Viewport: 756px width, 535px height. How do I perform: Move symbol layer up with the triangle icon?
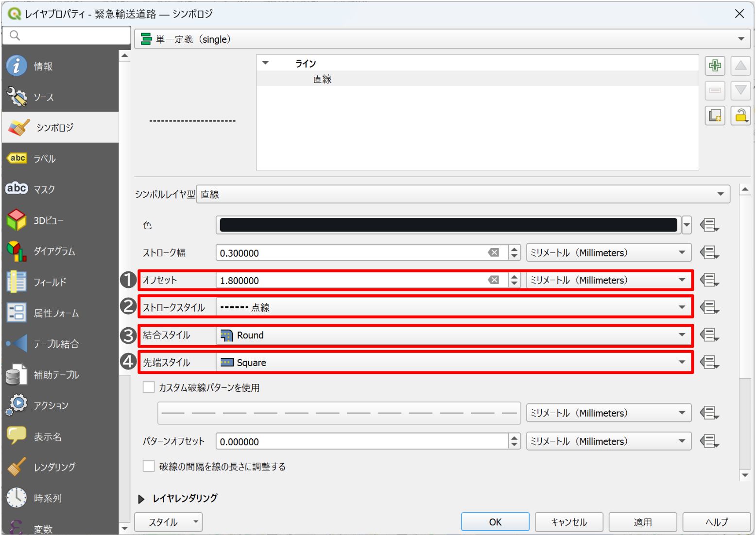pos(740,66)
